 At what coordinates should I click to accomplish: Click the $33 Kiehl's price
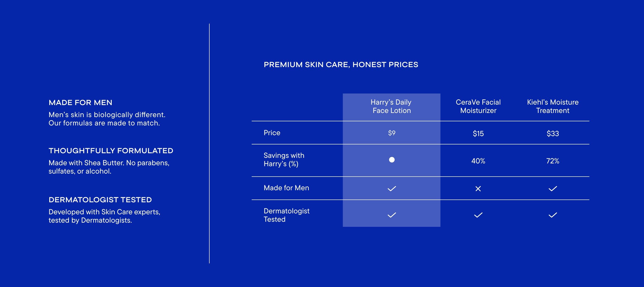coord(552,133)
